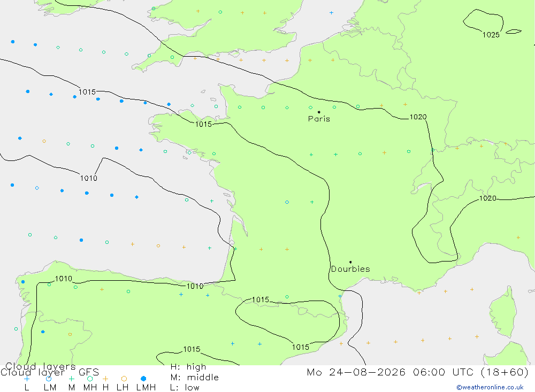Screen dimensions: 535x392
Task: Click the legend H orange cross symbol
Action: (105, 379)
